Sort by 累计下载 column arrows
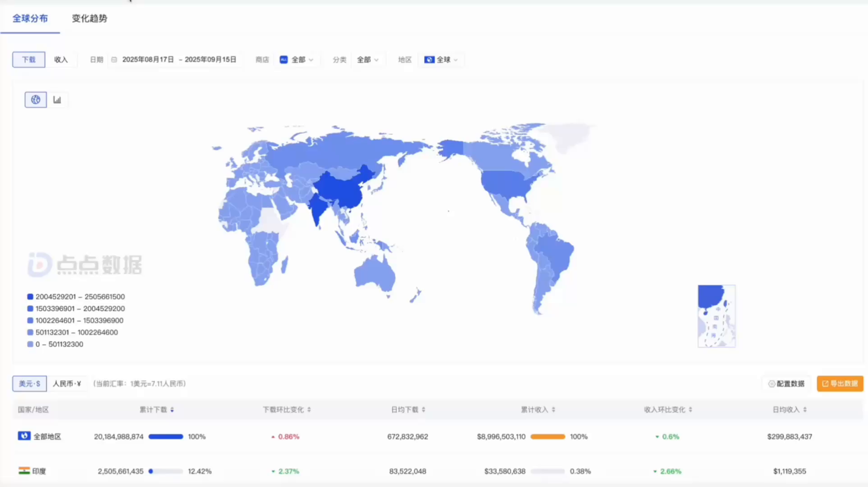The height and width of the screenshot is (487, 868). click(172, 410)
